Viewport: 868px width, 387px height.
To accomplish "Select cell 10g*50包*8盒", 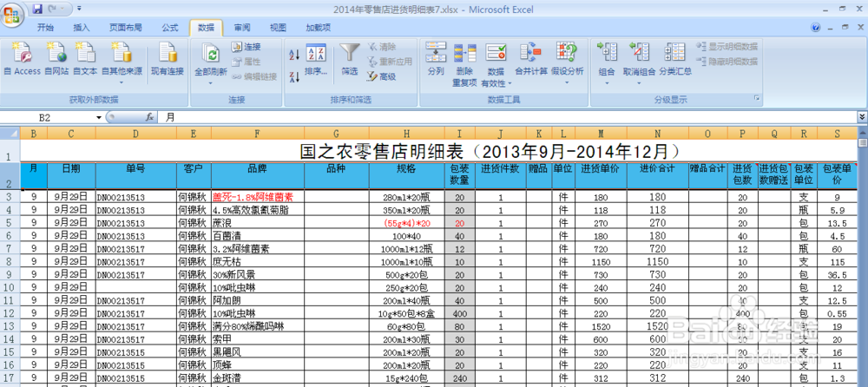I will point(406,313).
